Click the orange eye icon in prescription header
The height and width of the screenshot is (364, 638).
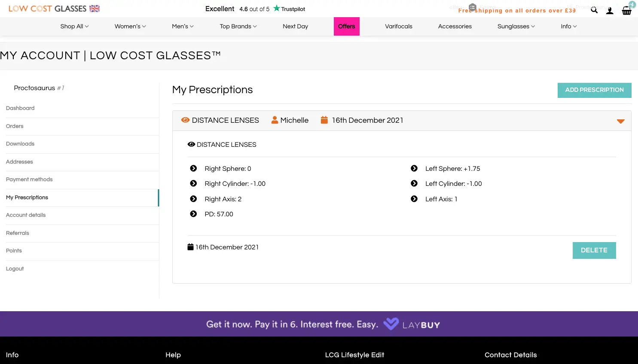coord(185,120)
